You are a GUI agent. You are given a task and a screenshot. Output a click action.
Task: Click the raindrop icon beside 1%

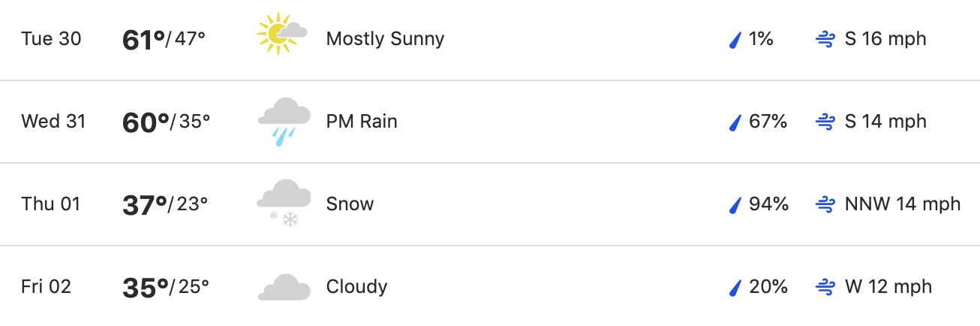(x=735, y=40)
